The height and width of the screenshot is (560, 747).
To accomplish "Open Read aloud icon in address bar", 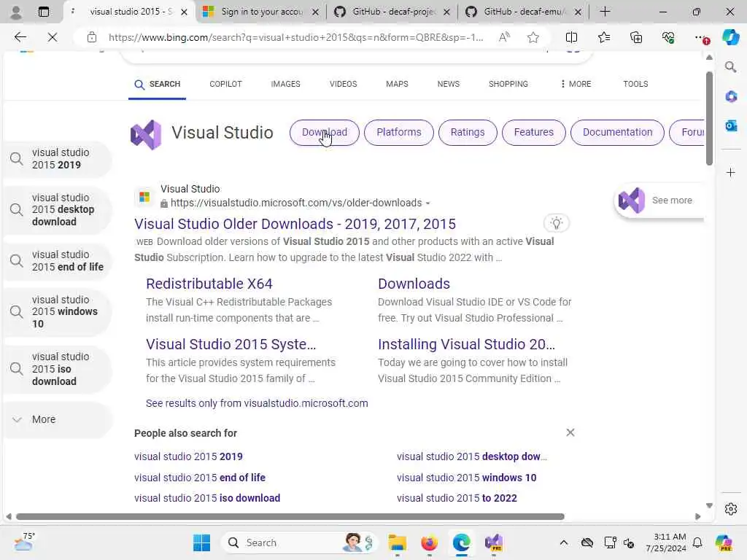I will pos(504,37).
